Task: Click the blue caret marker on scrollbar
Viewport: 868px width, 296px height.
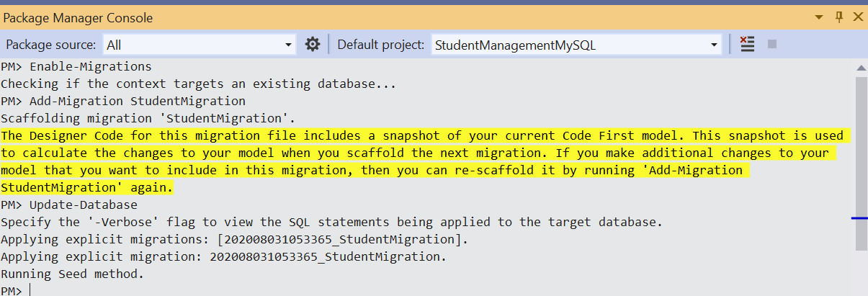Action: click(x=860, y=217)
